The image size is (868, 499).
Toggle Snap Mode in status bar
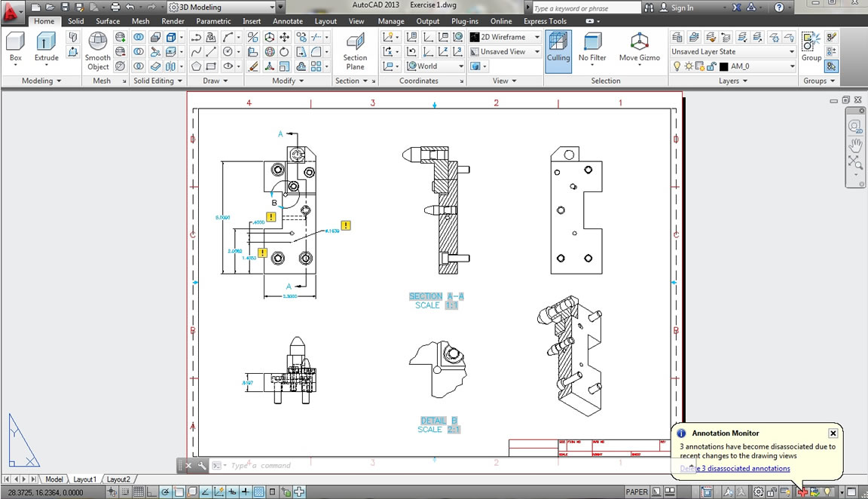point(125,491)
